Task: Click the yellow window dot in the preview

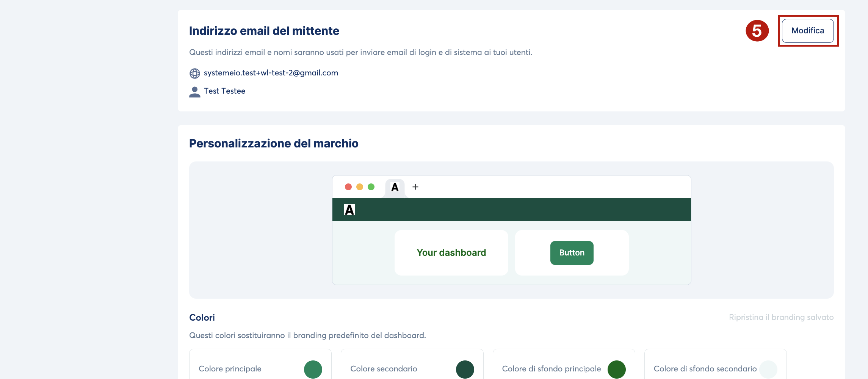Action: coord(360,187)
